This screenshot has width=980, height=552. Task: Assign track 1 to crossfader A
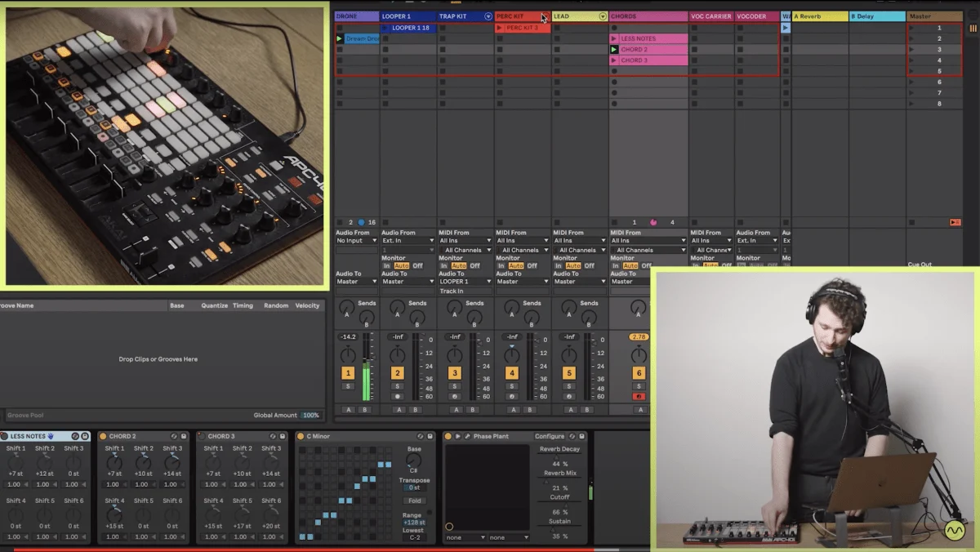tap(349, 409)
